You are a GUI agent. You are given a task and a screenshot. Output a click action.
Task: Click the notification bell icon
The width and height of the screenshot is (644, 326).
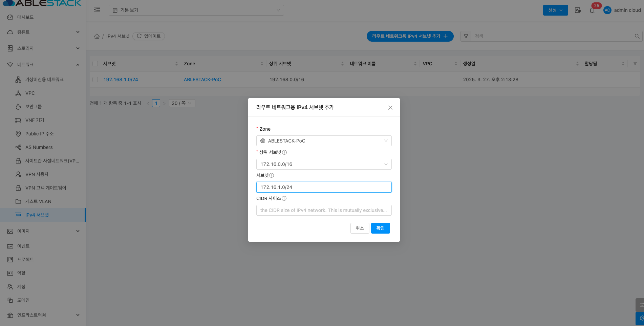(592, 10)
